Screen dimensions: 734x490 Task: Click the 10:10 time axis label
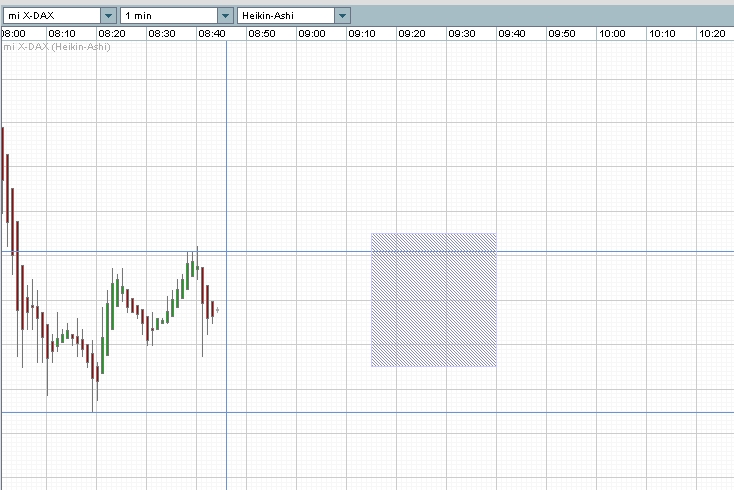pyautogui.click(x=662, y=34)
